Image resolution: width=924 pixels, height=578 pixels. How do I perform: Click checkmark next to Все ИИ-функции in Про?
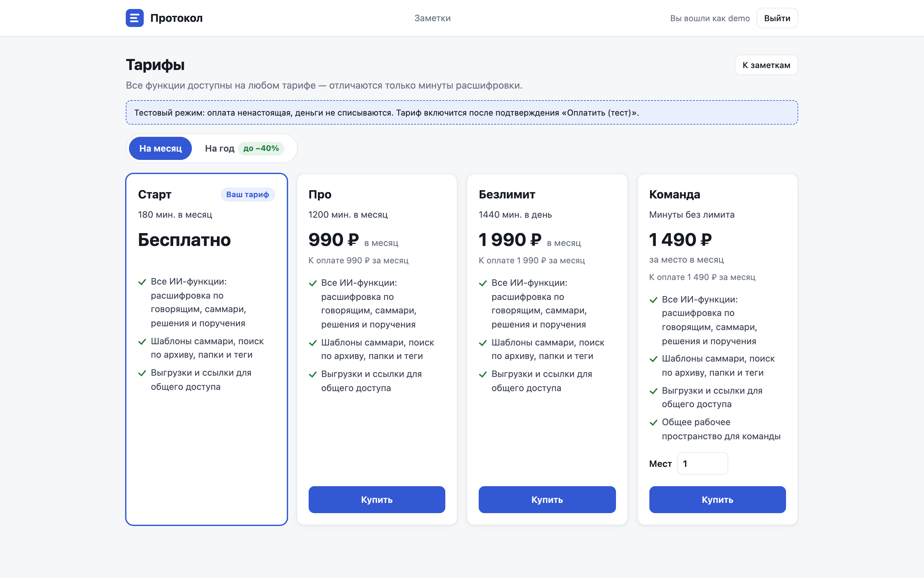313,283
